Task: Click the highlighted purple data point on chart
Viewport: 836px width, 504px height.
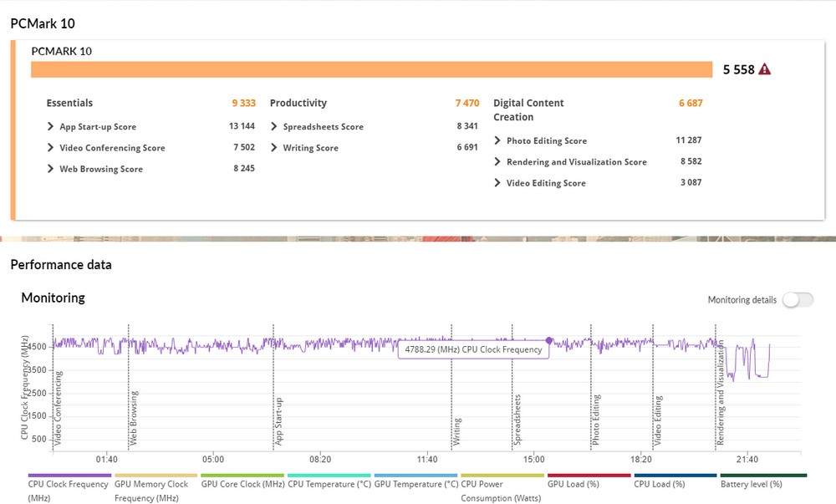Action: (548, 340)
